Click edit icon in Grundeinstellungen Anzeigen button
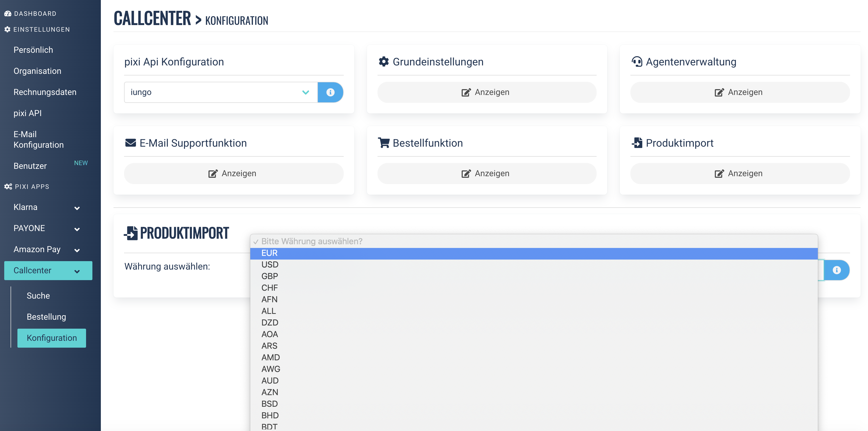Screen dimensions: 868x431 point(466,92)
